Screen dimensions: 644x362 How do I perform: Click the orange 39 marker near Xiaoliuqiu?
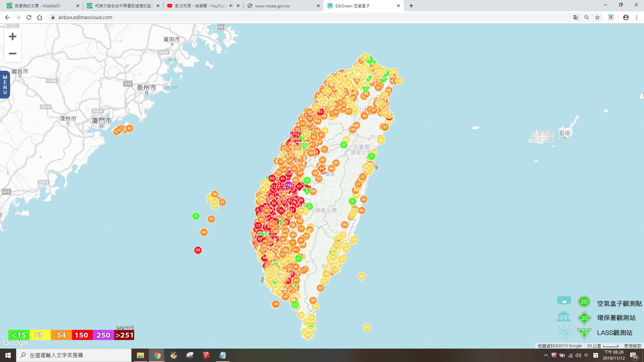(x=275, y=304)
